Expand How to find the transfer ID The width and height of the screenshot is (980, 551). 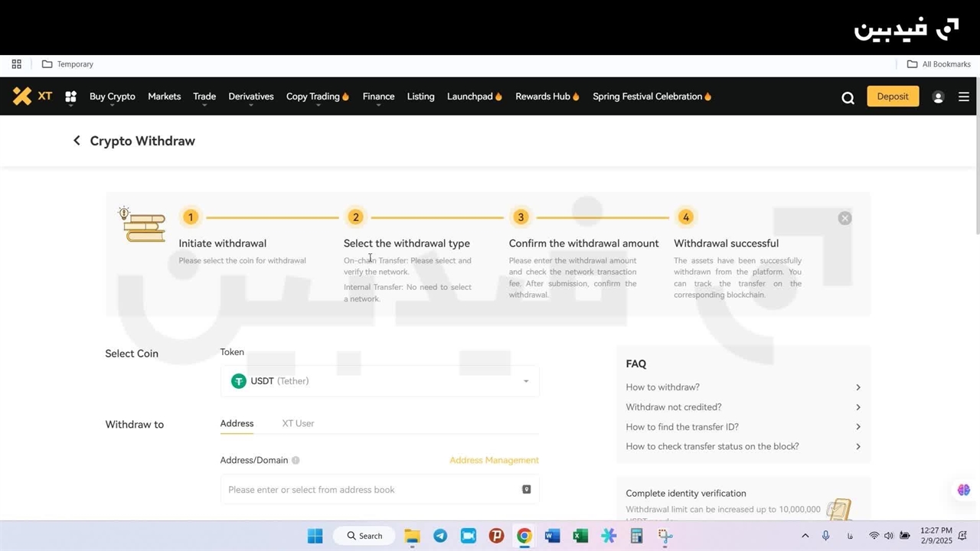(743, 427)
